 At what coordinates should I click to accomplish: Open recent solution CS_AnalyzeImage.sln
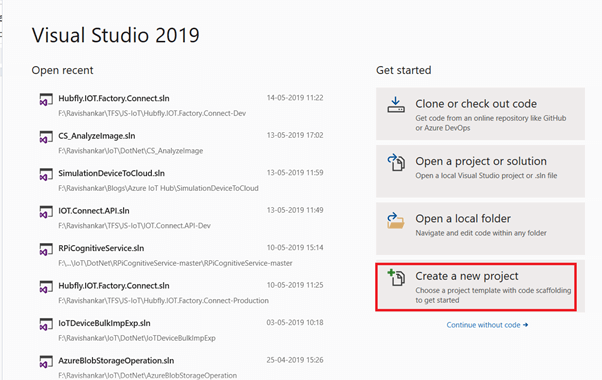click(181, 143)
